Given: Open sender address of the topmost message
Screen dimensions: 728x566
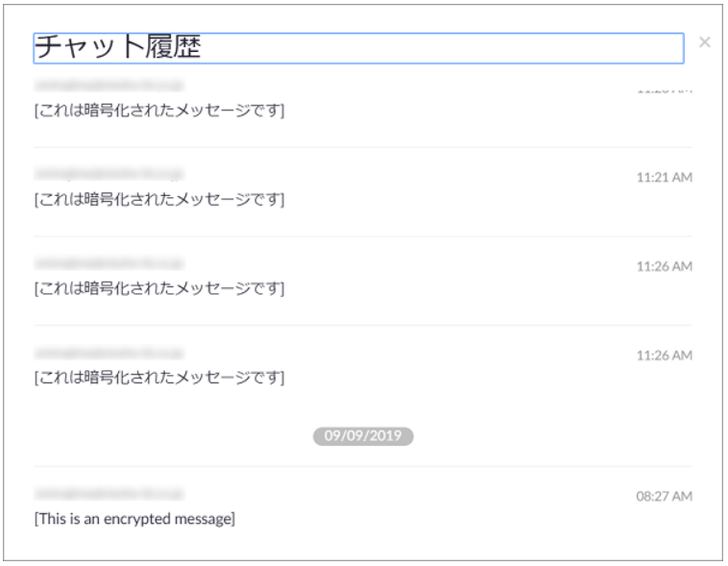Looking at the screenshot, I should click(109, 86).
